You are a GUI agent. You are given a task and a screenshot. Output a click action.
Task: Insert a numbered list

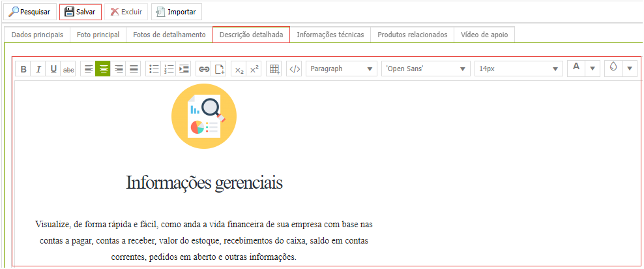[169, 69]
